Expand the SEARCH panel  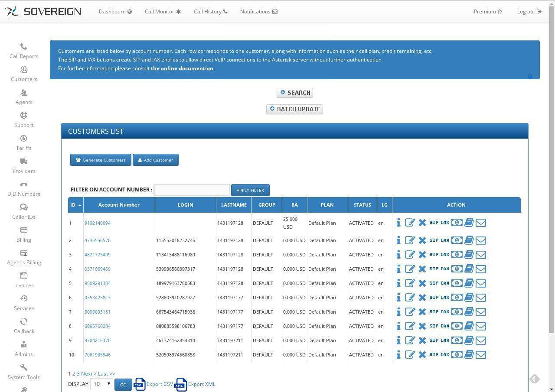pos(295,93)
